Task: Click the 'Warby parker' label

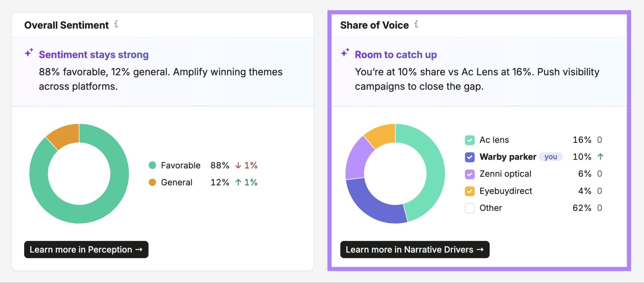Action: coord(508,157)
